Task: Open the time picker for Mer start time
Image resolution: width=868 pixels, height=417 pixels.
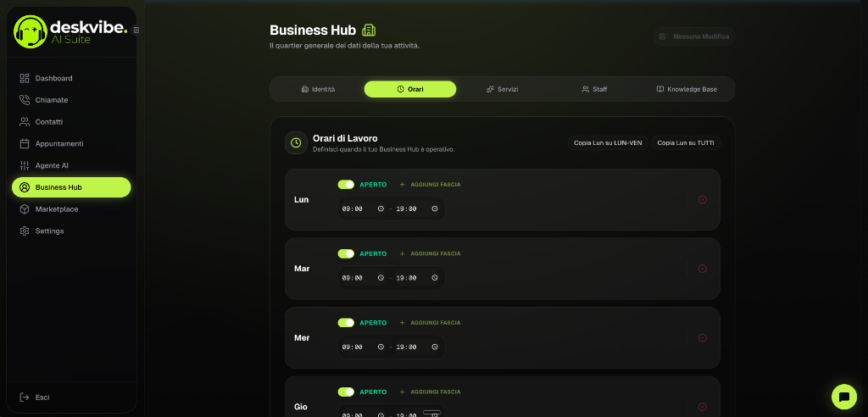Action: [x=381, y=347]
